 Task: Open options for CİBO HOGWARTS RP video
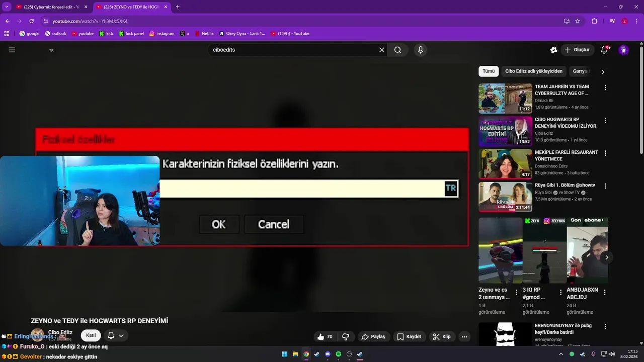click(x=605, y=121)
